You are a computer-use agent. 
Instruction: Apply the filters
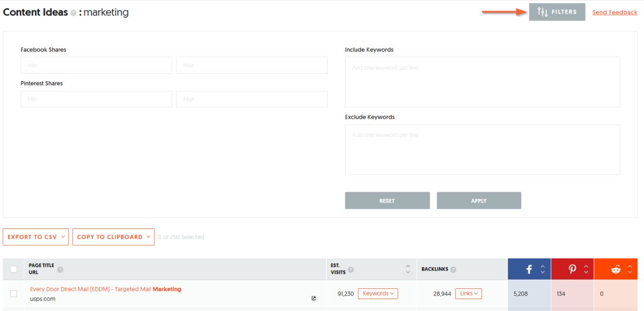coord(479,200)
